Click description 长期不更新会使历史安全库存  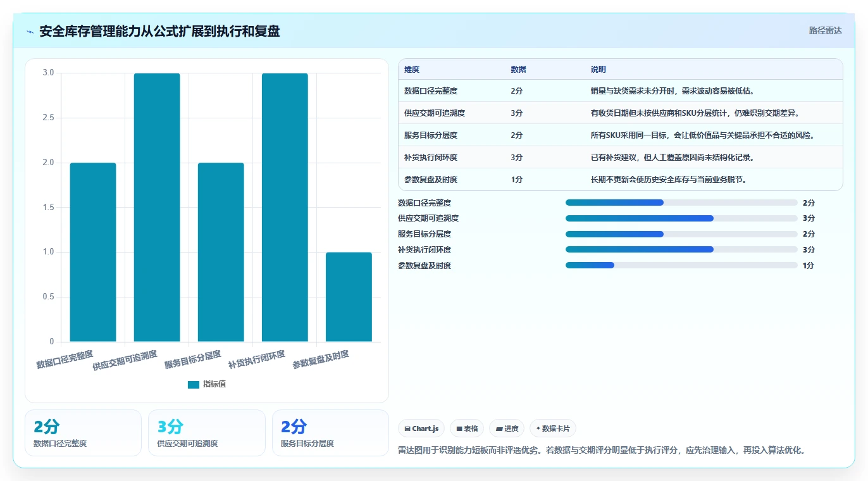(x=669, y=180)
